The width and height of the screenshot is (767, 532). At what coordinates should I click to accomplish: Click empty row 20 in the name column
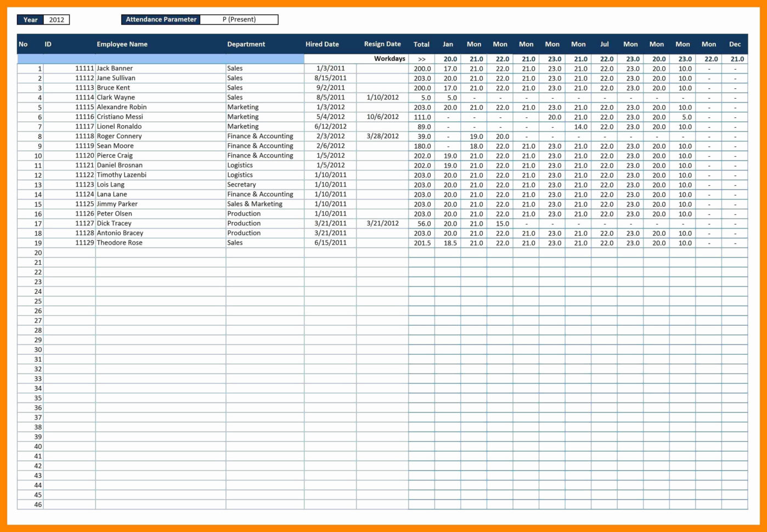pos(159,252)
